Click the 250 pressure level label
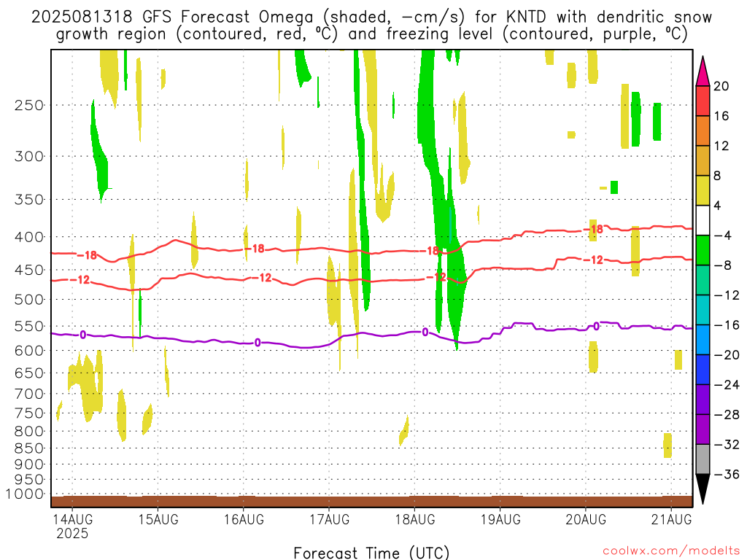Screen dimensions: 747x560 point(29,105)
